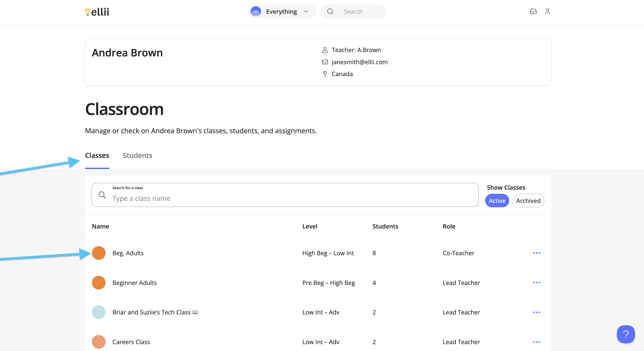Open the Careers Class link
Image resolution: width=644 pixels, height=351 pixels.
pos(131,342)
